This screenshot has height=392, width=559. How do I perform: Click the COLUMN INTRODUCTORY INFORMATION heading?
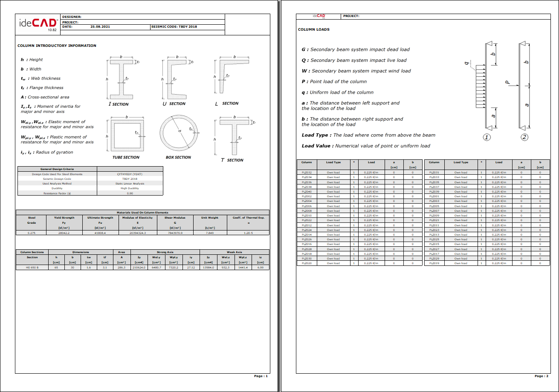(57, 46)
